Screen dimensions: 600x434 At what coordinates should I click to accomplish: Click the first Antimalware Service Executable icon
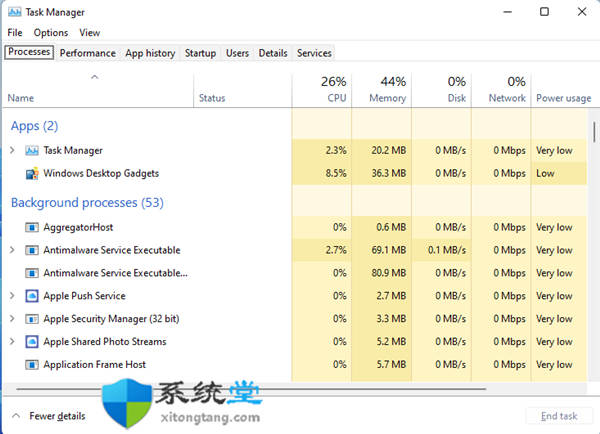32,250
